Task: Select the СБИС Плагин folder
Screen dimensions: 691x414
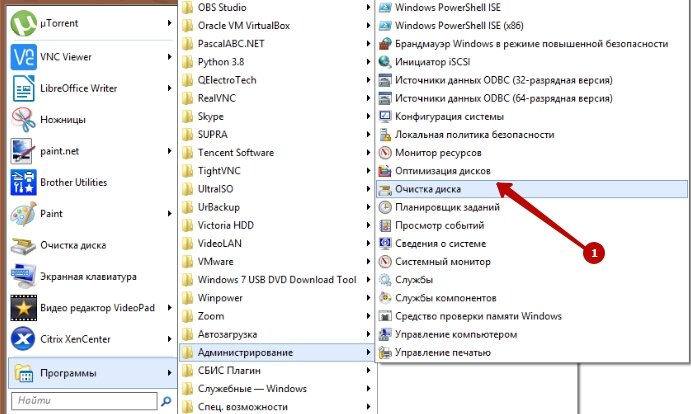Action: click(277, 370)
